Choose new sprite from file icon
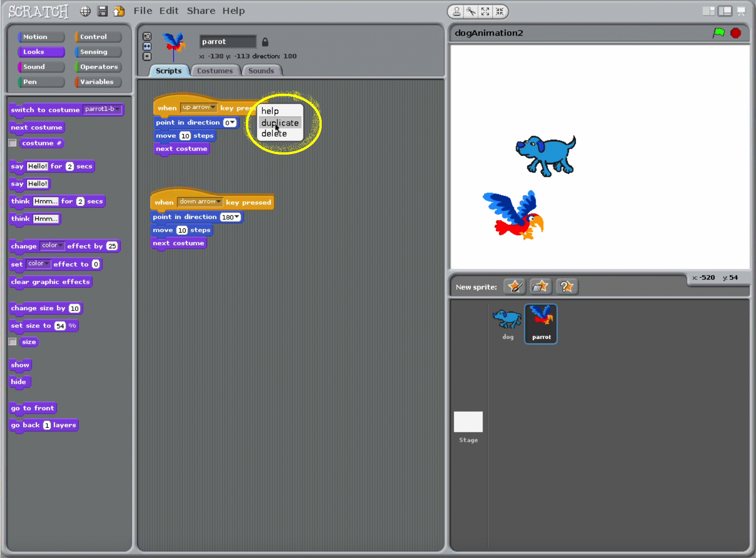 (x=540, y=287)
